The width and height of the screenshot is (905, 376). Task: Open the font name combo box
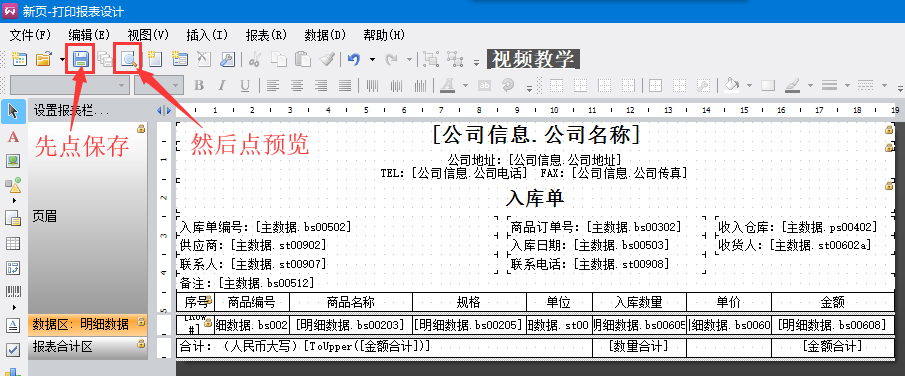(x=70, y=85)
